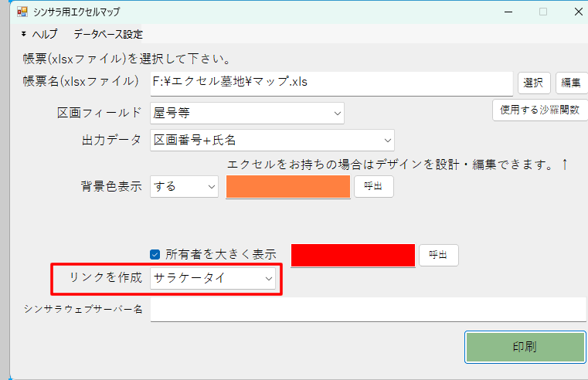Click the small arrow icon before ヘルプ
The width and height of the screenshot is (588, 380).
[x=24, y=35]
